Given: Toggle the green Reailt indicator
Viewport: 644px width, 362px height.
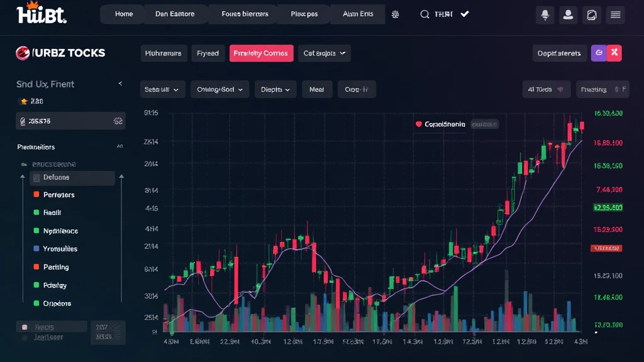Looking at the screenshot, I should point(36,213).
